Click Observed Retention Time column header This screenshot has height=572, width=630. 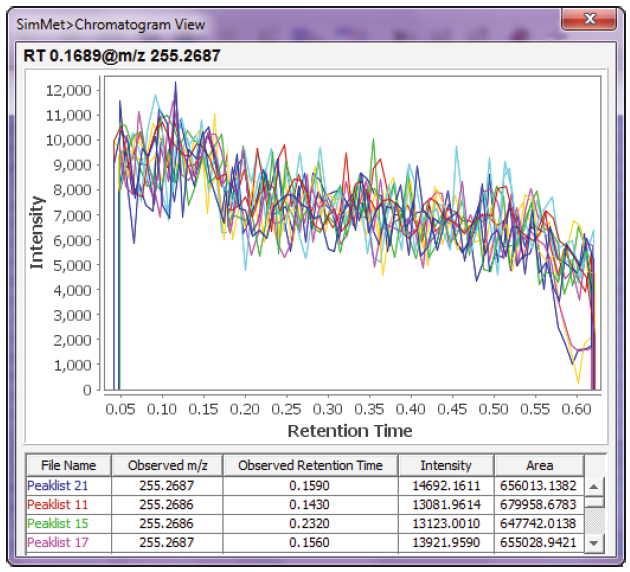(x=311, y=465)
